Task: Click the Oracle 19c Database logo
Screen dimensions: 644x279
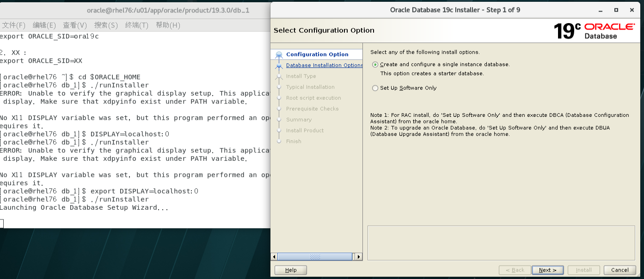Action: click(594, 31)
